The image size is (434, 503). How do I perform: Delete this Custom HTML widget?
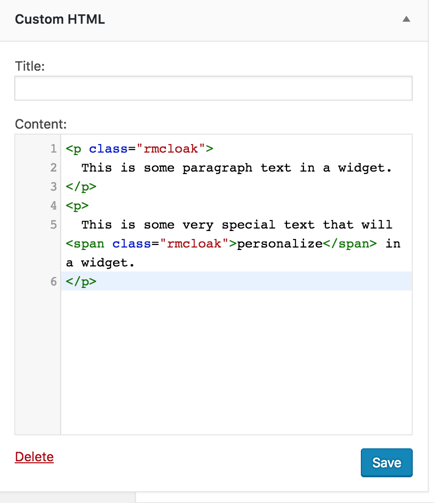(34, 457)
